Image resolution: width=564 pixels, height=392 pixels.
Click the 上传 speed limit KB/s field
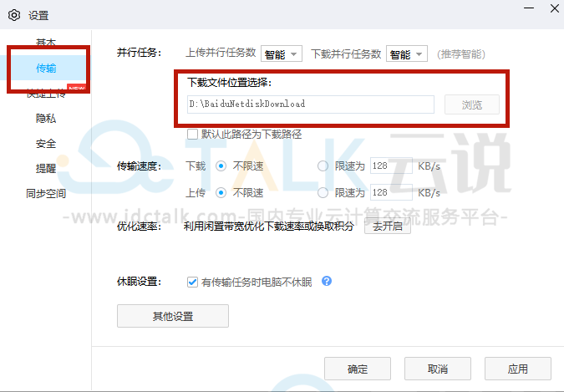(x=391, y=192)
